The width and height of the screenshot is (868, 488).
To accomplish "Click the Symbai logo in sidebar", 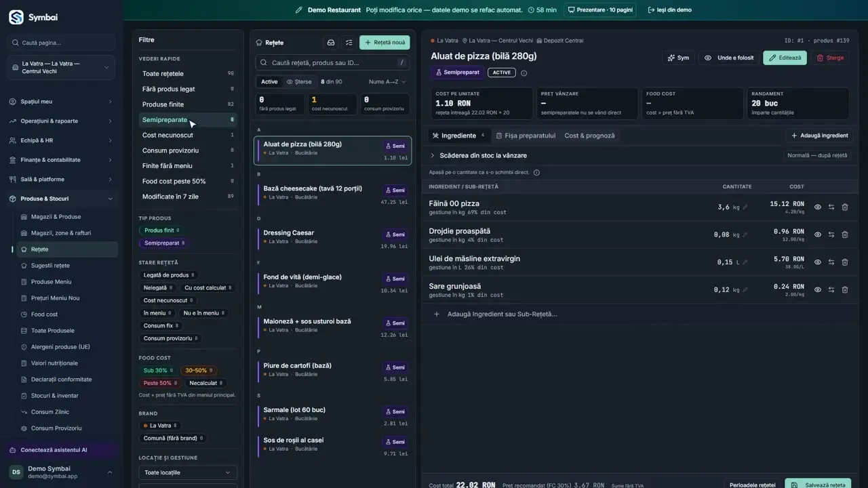I will 33,17.
